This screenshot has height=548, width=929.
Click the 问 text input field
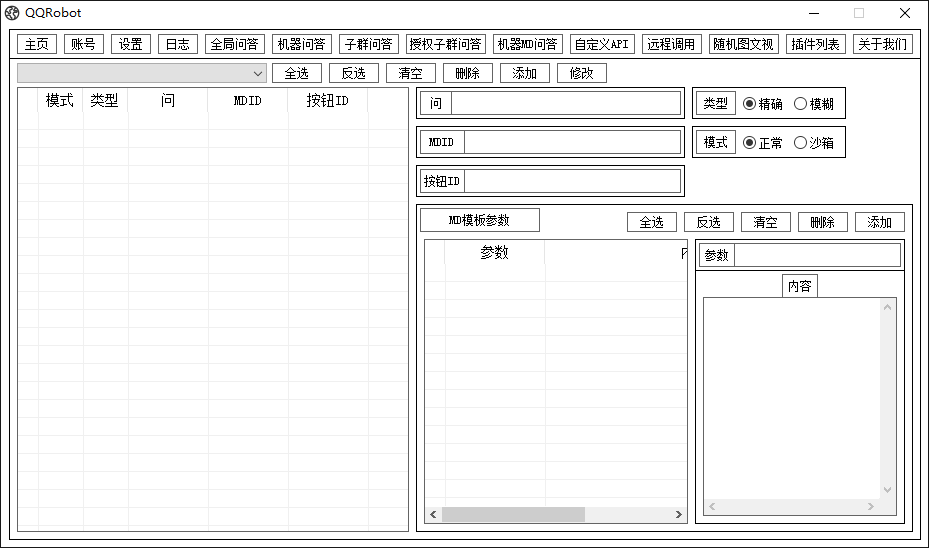pyautogui.click(x=565, y=103)
